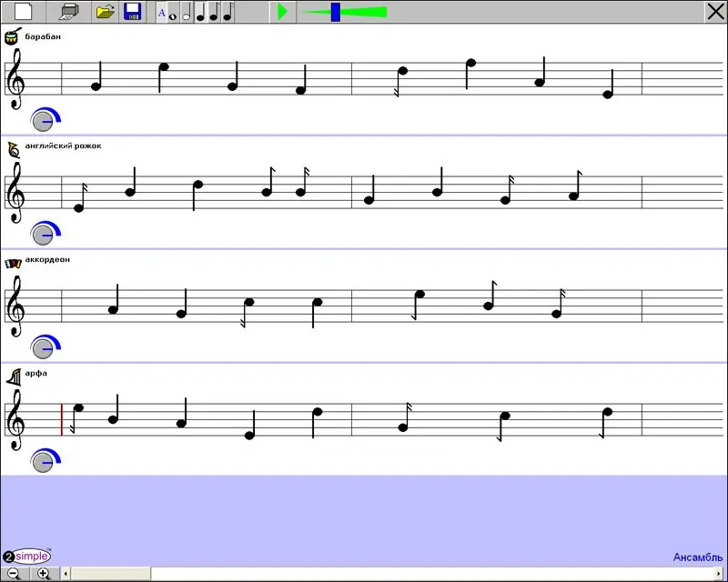Choose the sixteenth note duration
The width and height of the screenshot is (728, 582).
click(x=228, y=12)
